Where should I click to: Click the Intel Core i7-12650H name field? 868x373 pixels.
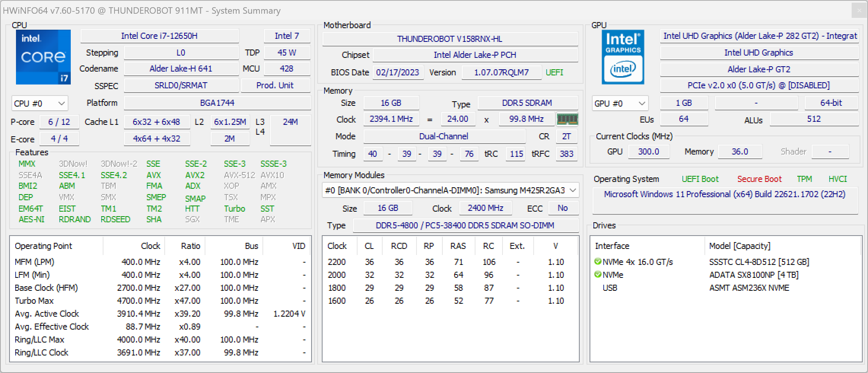tap(159, 36)
